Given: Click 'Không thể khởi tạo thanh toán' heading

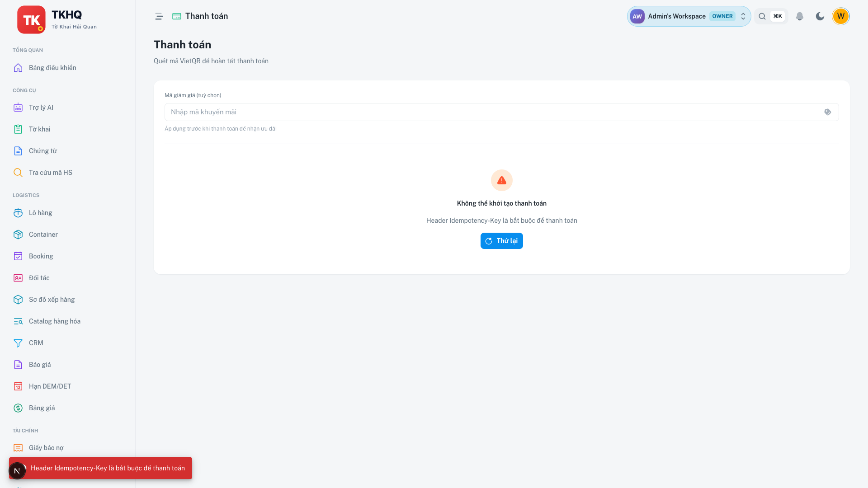Looking at the screenshot, I should (x=502, y=203).
